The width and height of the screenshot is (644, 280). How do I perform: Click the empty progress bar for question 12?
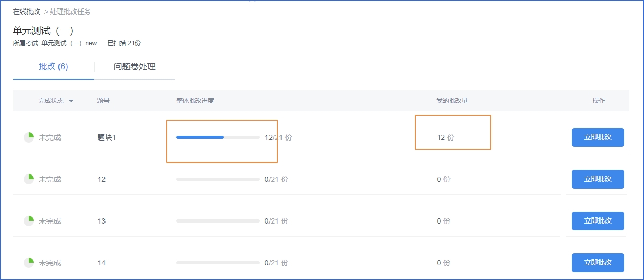(x=218, y=179)
